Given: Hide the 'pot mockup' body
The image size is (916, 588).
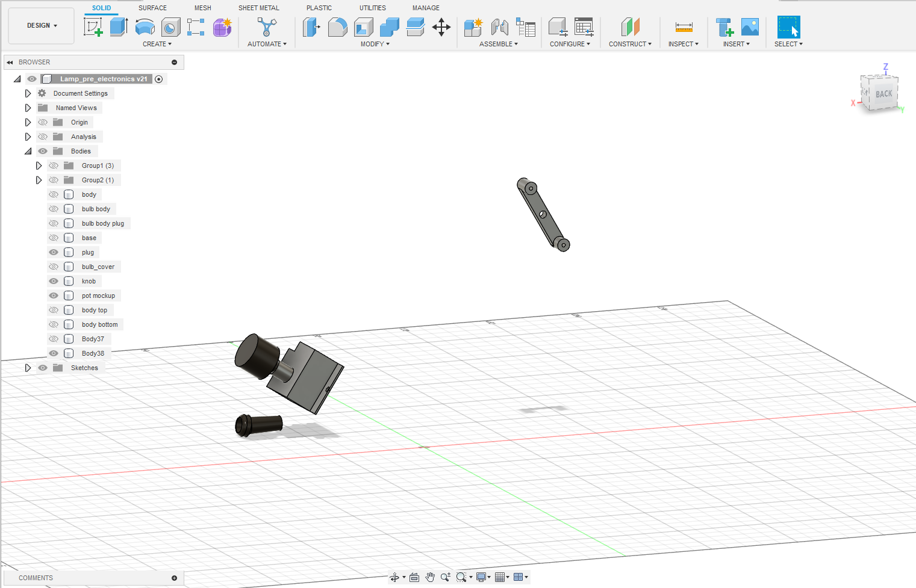Looking at the screenshot, I should click(54, 296).
